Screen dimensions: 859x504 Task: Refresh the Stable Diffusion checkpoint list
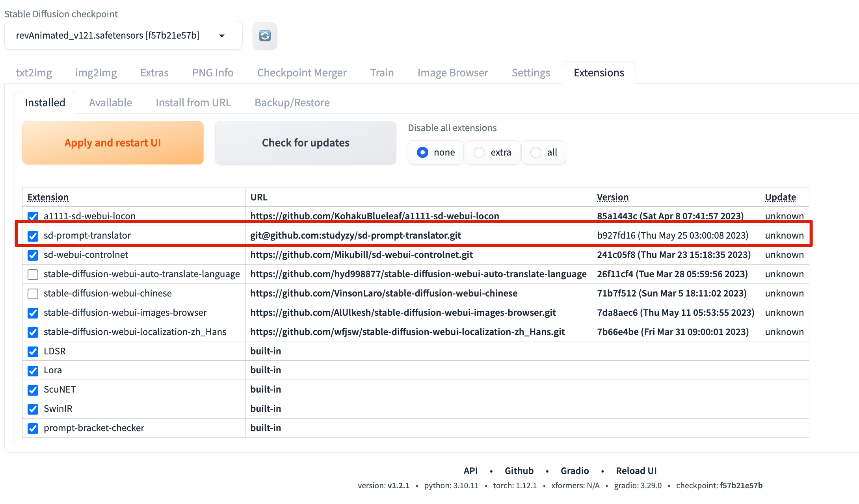tap(265, 36)
